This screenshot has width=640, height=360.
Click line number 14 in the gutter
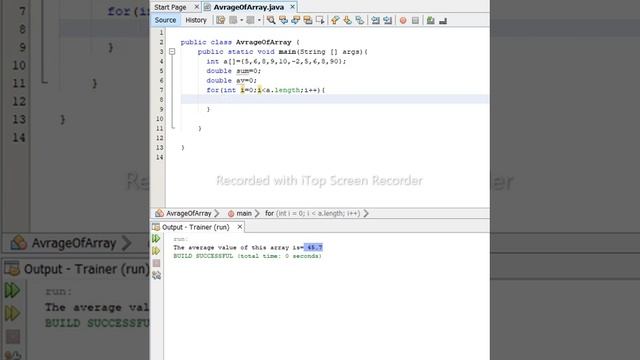pos(160,157)
